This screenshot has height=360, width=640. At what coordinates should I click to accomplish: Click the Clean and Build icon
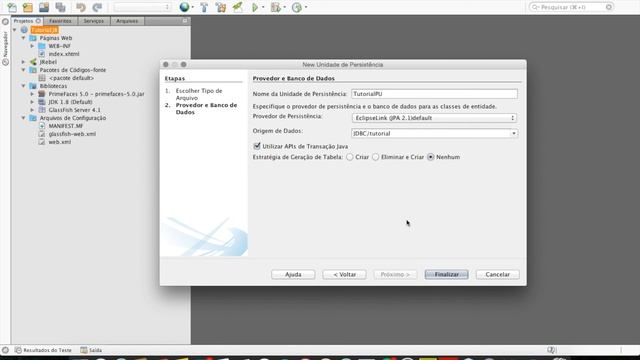[x=221, y=7]
